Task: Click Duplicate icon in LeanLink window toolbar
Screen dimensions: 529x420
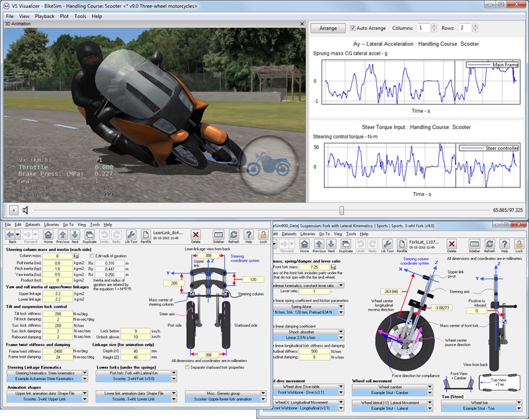Action: (90, 235)
